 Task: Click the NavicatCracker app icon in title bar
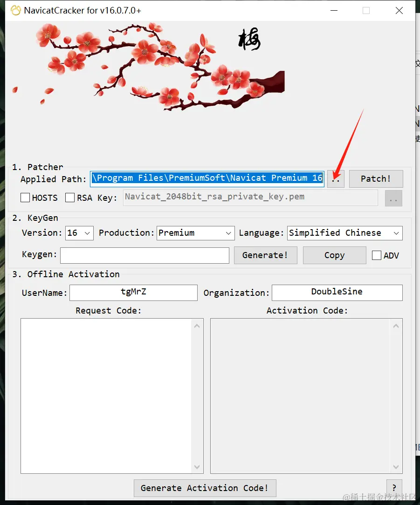pos(15,10)
